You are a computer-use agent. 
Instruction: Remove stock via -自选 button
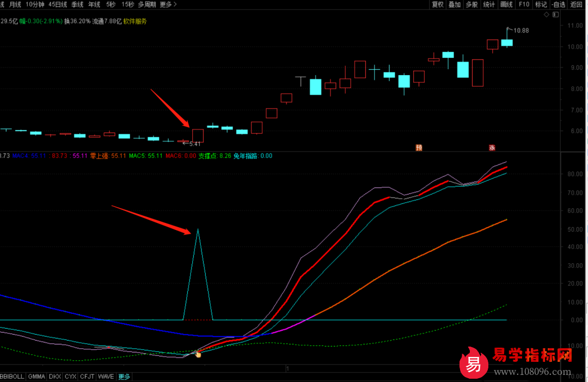559,4
